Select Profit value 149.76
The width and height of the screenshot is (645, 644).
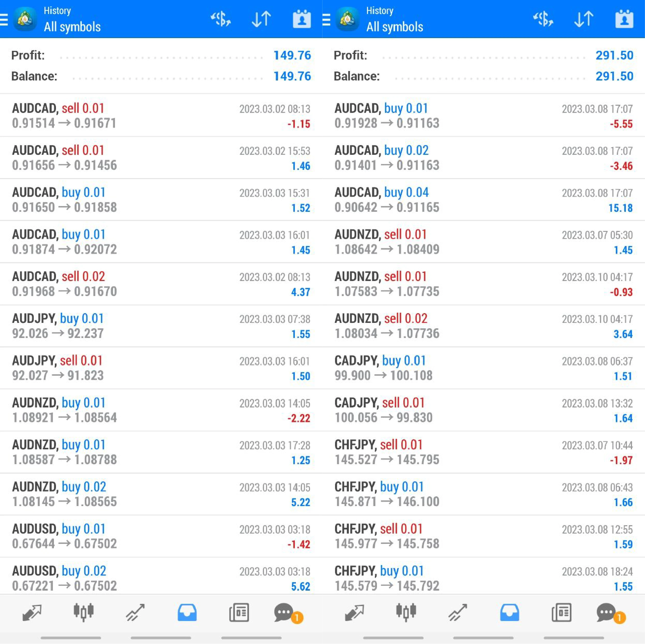click(292, 55)
